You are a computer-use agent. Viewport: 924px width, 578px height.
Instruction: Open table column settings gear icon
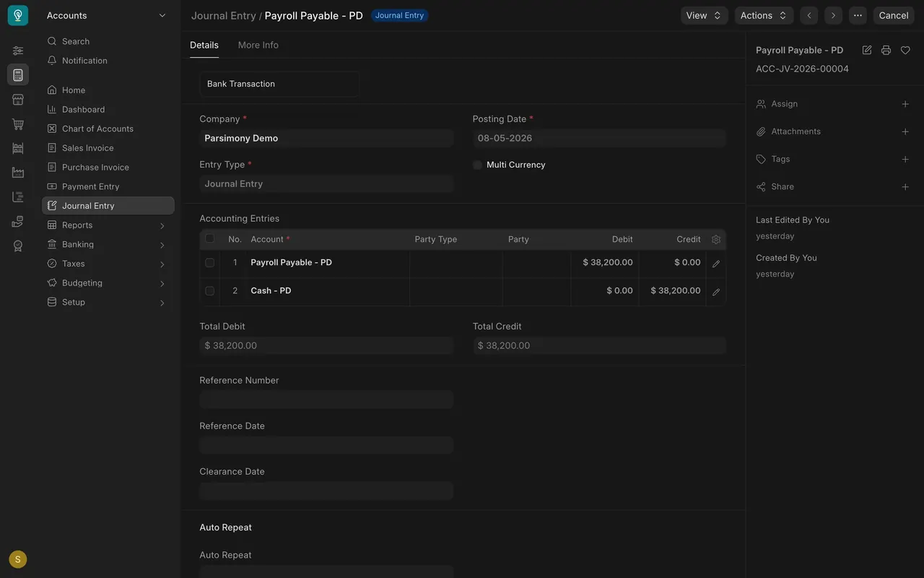pyautogui.click(x=716, y=239)
